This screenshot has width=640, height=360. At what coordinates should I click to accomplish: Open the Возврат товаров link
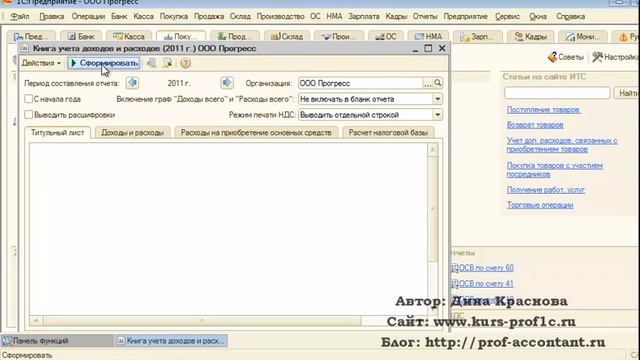[535, 125]
